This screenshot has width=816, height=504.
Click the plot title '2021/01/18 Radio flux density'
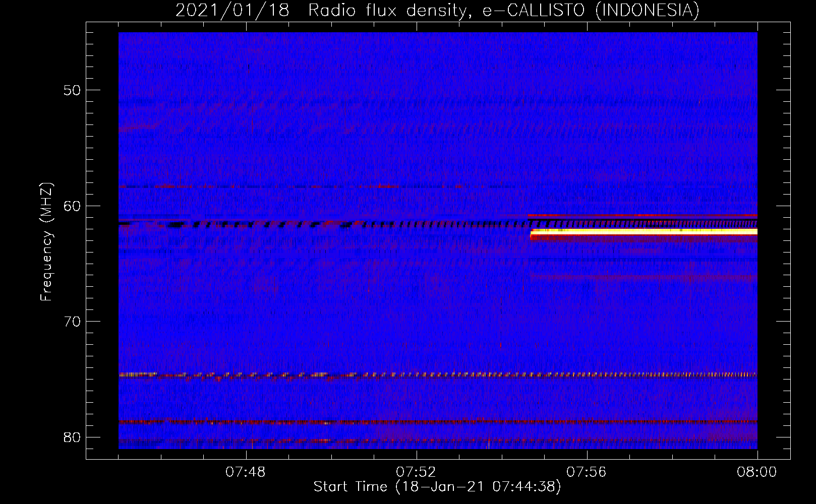(x=438, y=10)
